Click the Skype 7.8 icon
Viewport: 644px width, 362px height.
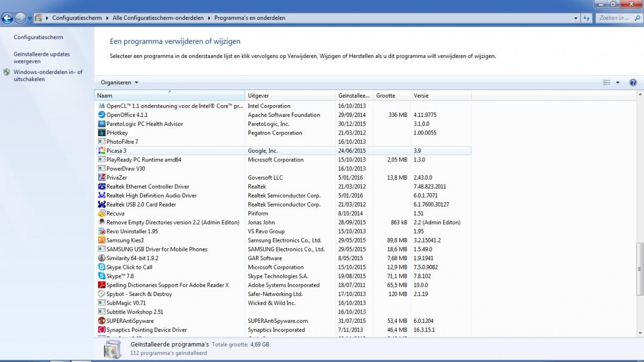(102, 276)
